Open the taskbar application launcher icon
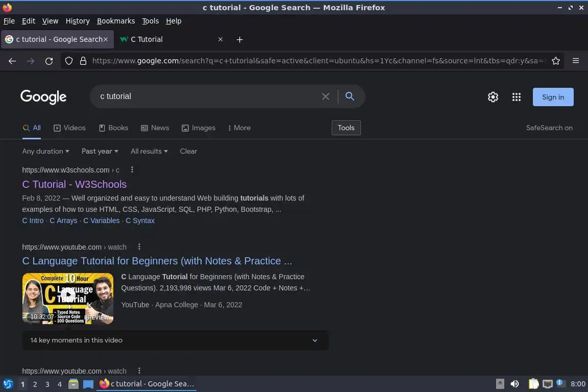This screenshot has height=392, width=588. tap(8, 384)
